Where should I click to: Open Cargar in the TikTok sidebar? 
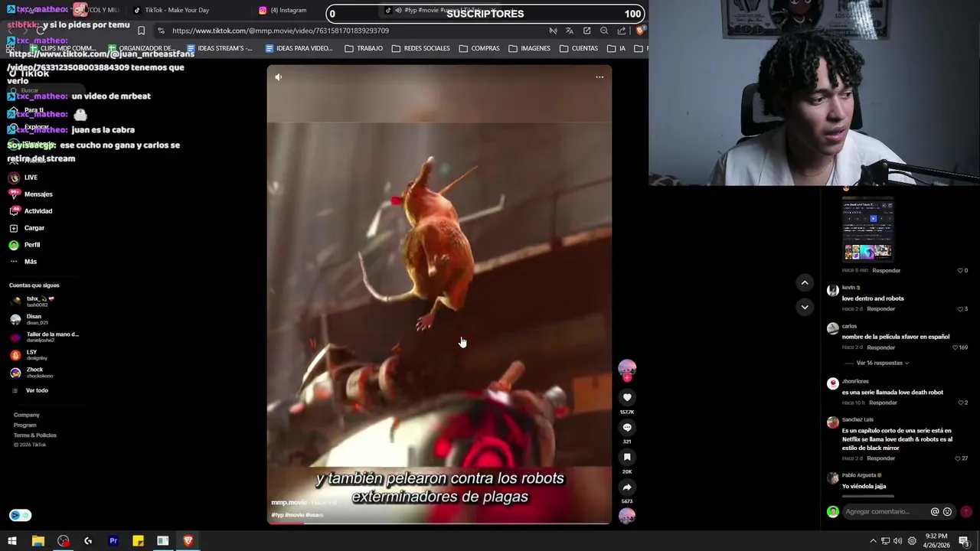click(x=34, y=228)
